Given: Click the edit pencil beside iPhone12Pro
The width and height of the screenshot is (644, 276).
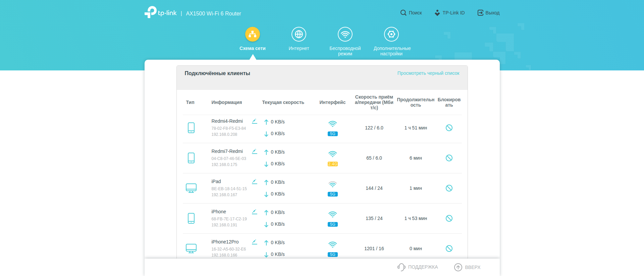Looking at the screenshot, I should pyautogui.click(x=254, y=242).
